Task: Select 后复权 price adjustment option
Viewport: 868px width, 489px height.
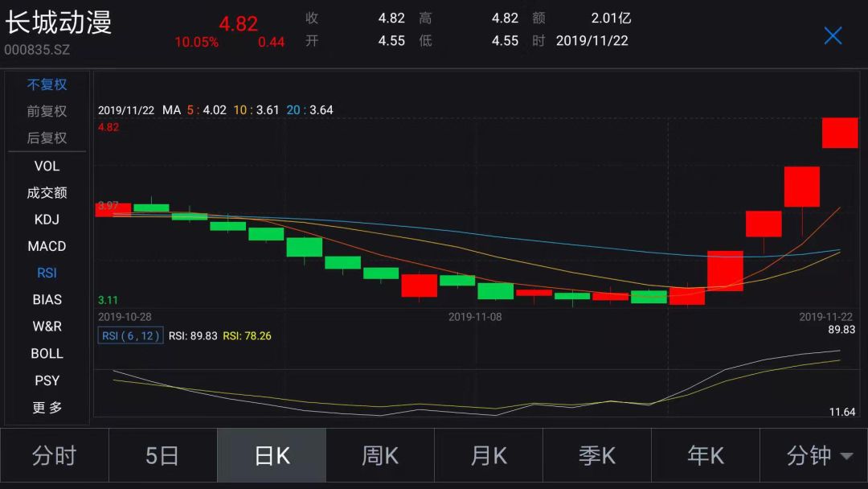Action: pyautogui.click(x=47, y=138)
